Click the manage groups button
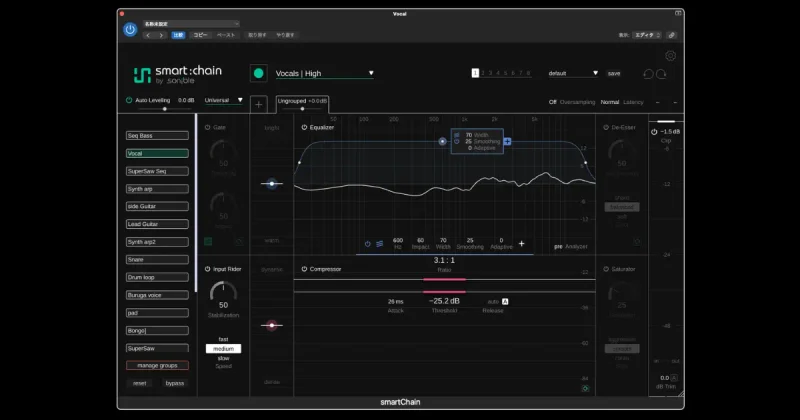Screen dimensions: 800x420 coord(157,365)
